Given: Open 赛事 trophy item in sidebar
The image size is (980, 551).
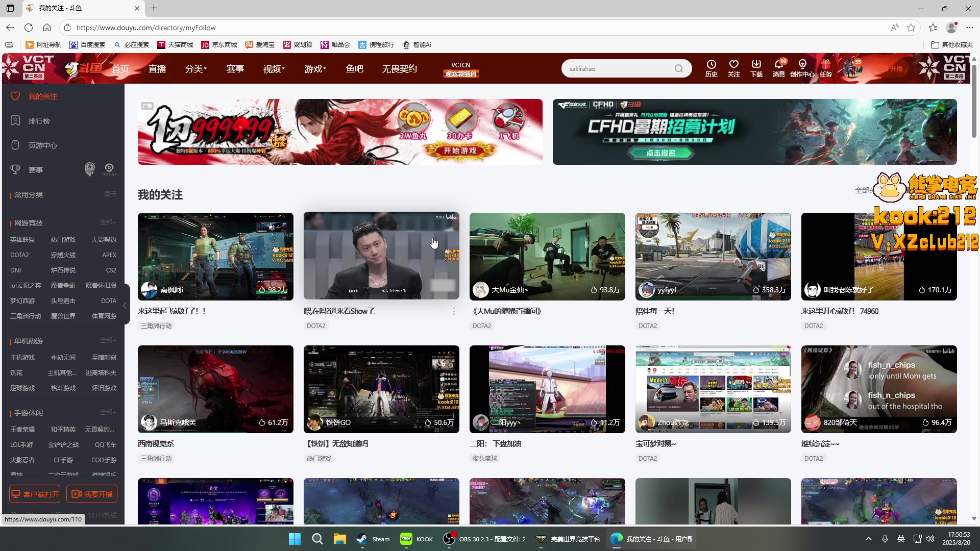Looking at the screenshot, I should click(x=35, y=170).
